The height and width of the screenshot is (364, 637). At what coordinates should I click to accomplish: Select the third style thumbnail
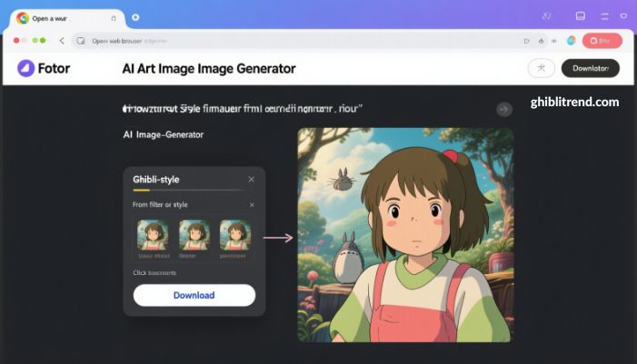[235, 235]
